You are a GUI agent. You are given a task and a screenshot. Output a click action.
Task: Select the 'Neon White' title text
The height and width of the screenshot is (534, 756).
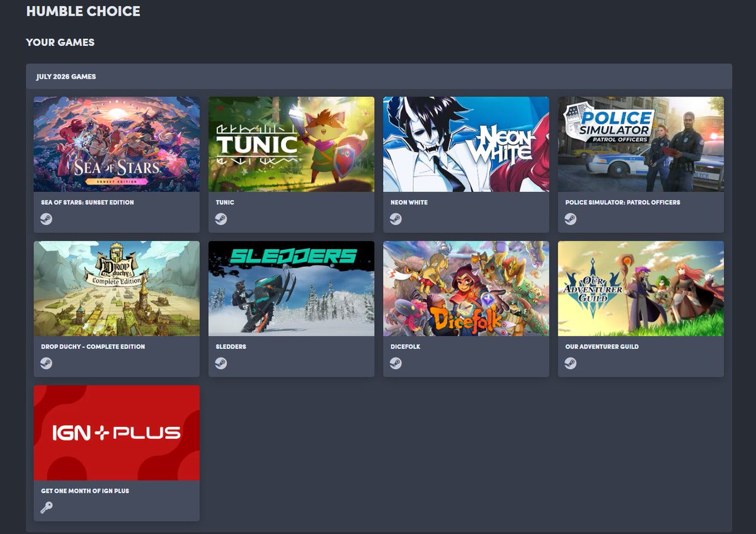pos(409,203)
